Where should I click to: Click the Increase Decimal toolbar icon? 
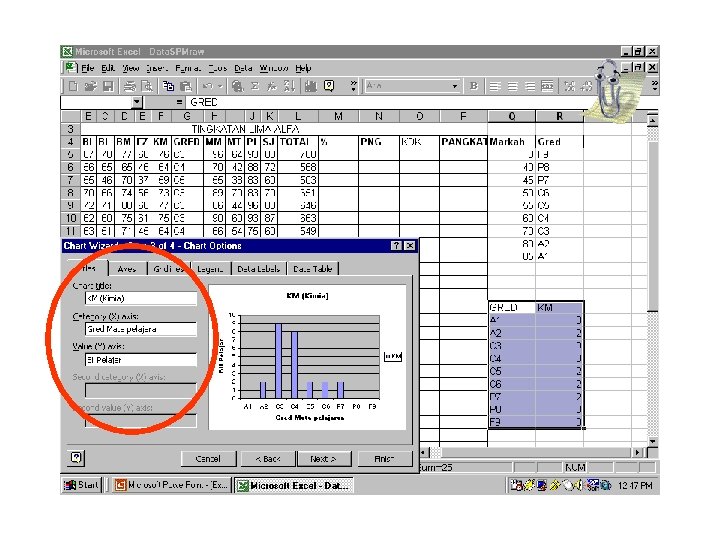(569, 86)
